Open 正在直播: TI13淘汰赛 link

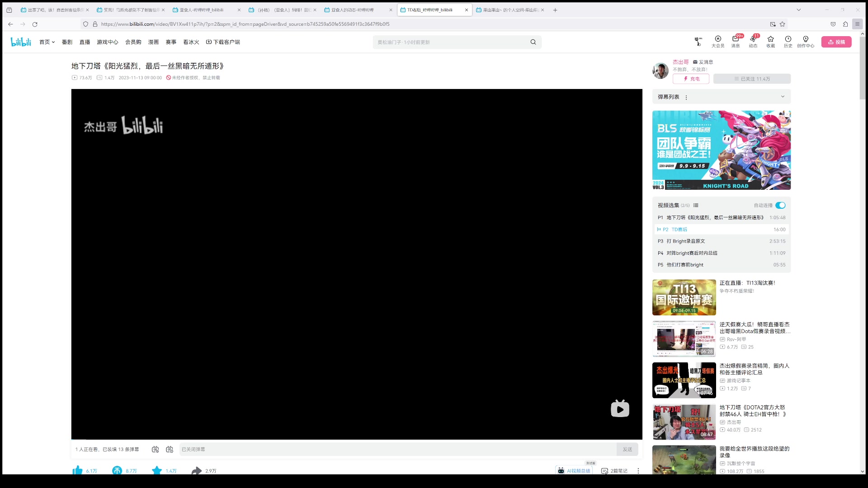[747, 283]
